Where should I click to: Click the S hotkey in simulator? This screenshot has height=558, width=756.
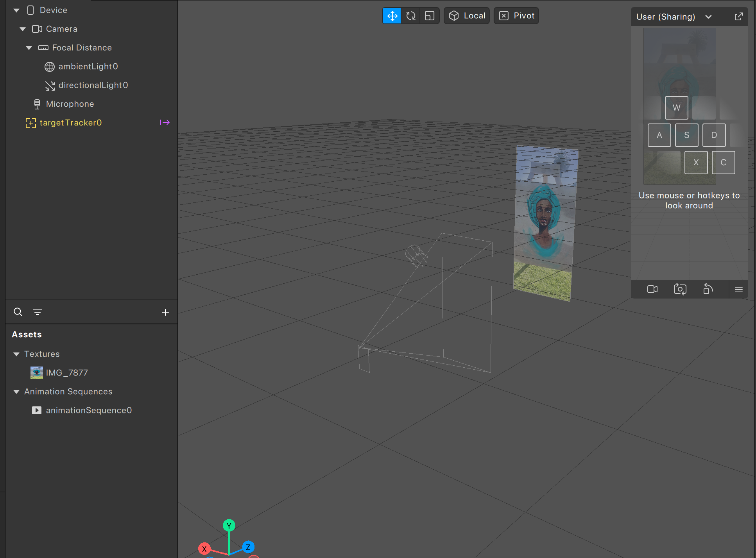(x=687, y=135)
